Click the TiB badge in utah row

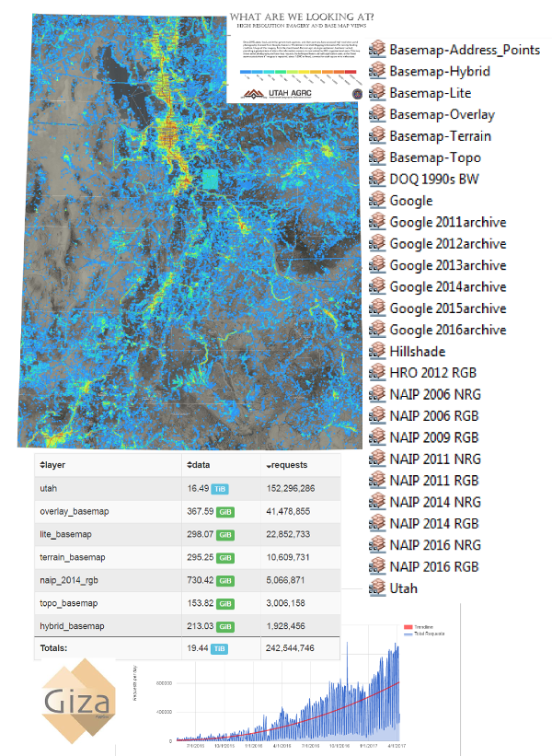220,489
